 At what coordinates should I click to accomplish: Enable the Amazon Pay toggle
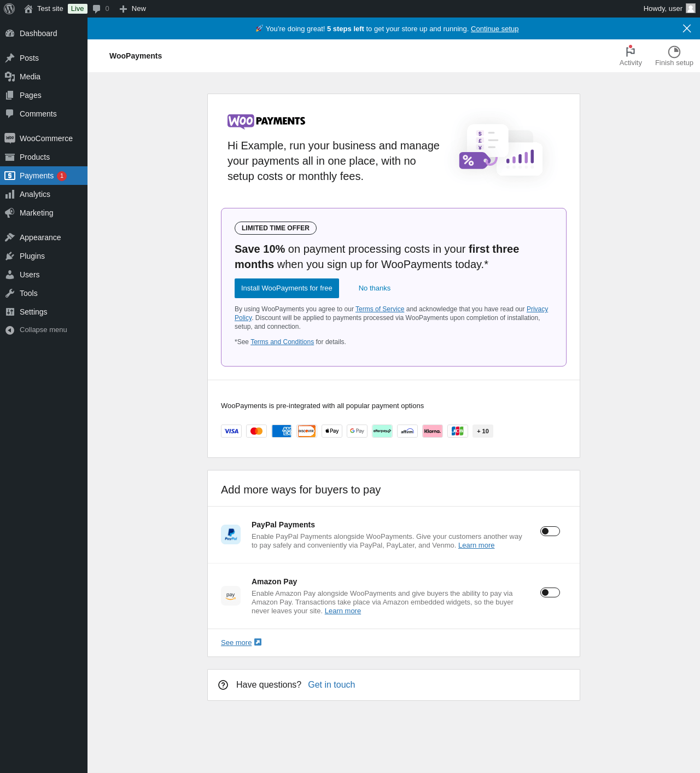[550, 592]
